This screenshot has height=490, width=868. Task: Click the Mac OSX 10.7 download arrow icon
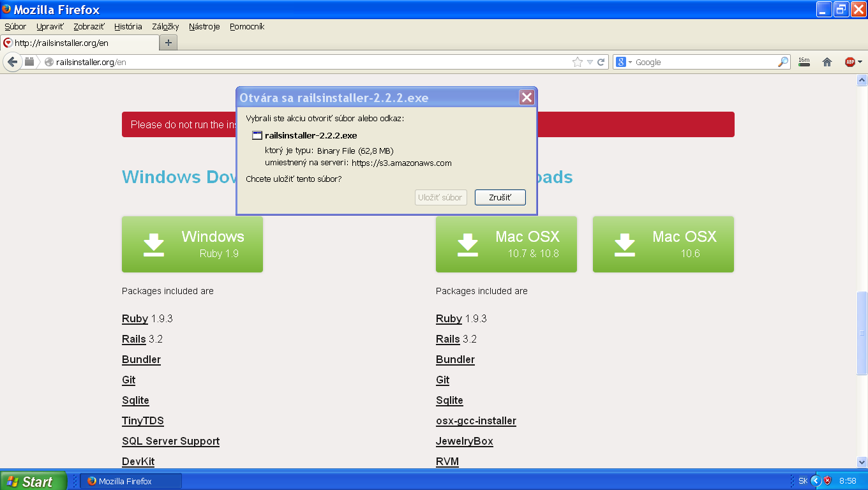pos(467,245)
